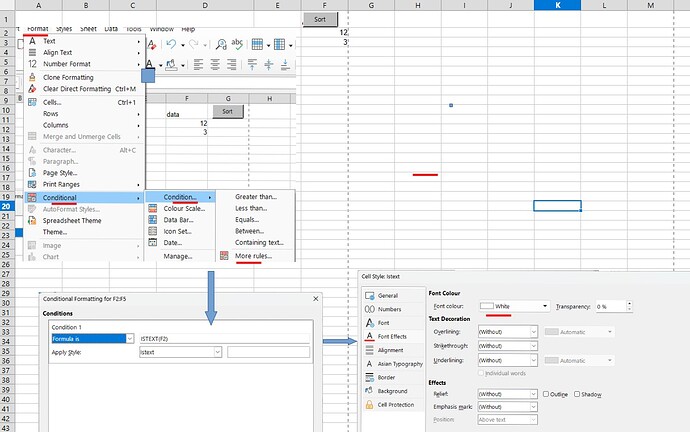This screenshot has width=690, height=432.
Task: Open Find and Replace via magnifier icon
Action: click(x=221, y=44)
